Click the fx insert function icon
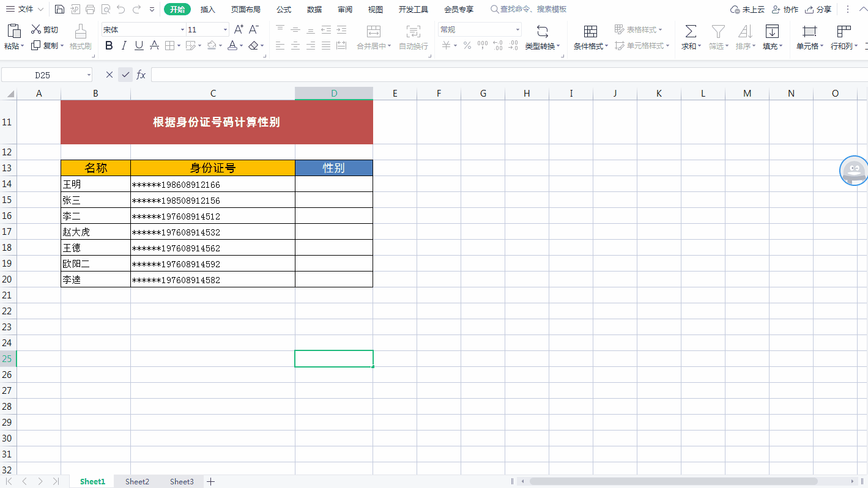The height and width of the screenshot is (488, 868). click(x=141, y=75)
